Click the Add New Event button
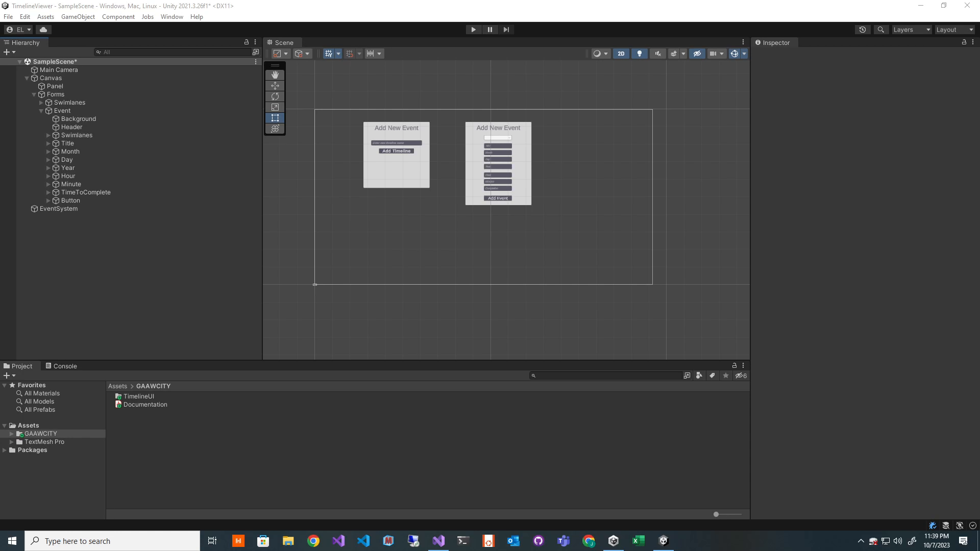Viewport: 980px width, 551px height. (498, 127)
